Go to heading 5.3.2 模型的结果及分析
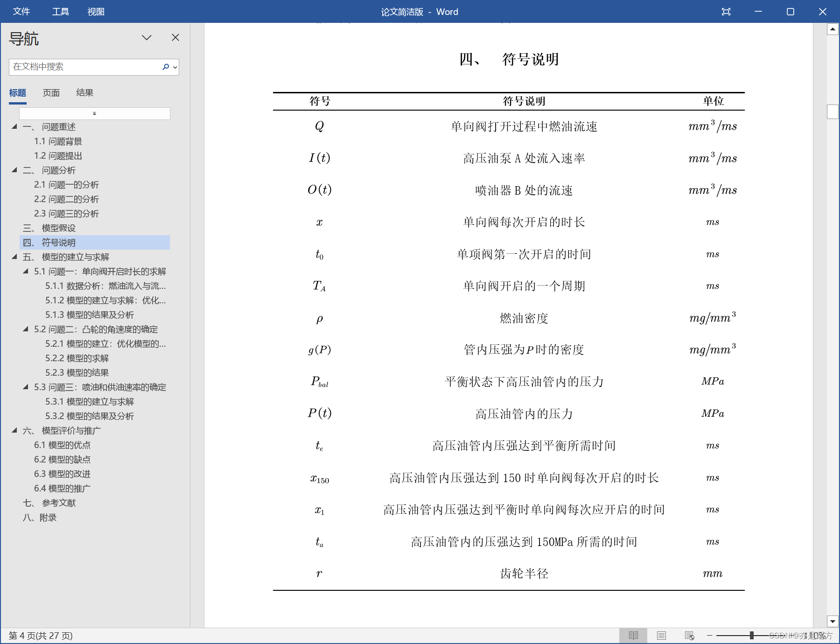 [90, 416]
